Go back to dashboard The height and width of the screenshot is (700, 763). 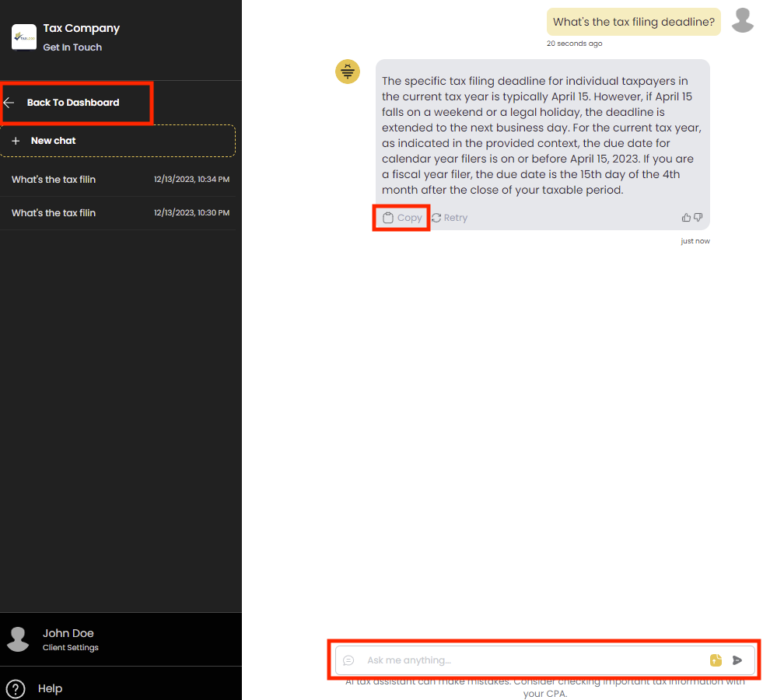[73, 103]
